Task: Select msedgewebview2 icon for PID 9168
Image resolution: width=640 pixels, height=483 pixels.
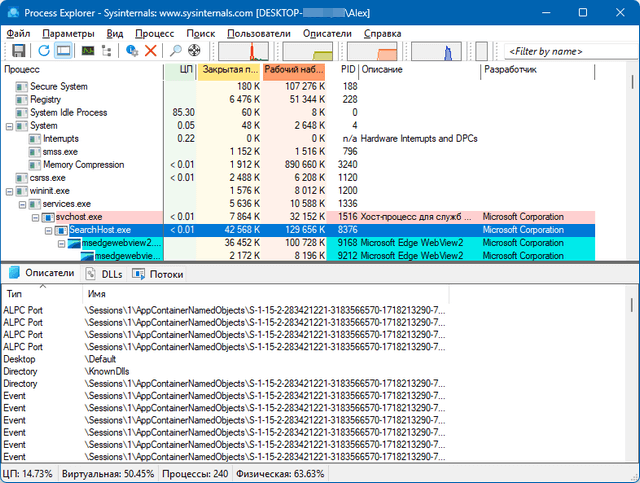Action: coord(74,243)
